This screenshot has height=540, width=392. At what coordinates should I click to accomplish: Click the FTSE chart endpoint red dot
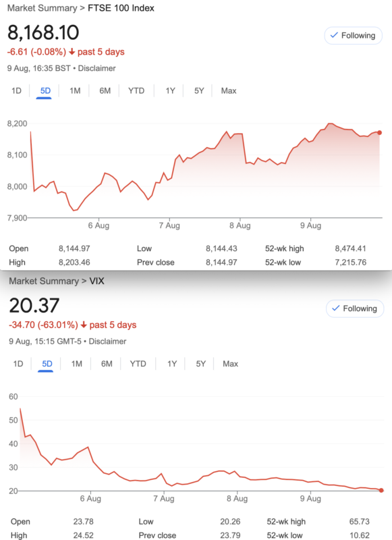point(379,132)
